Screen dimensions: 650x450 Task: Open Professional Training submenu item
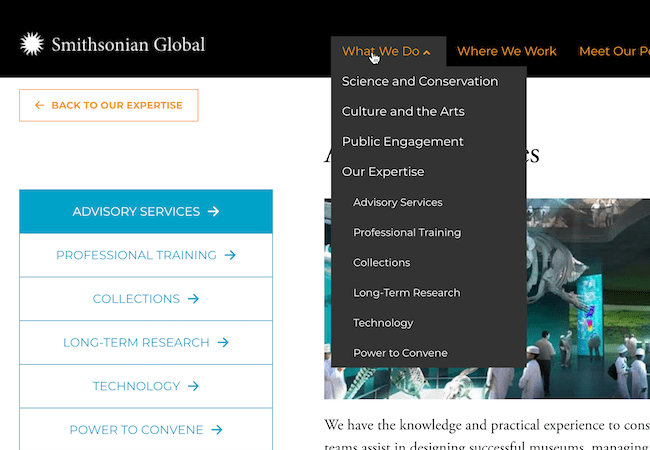[407, 232]
